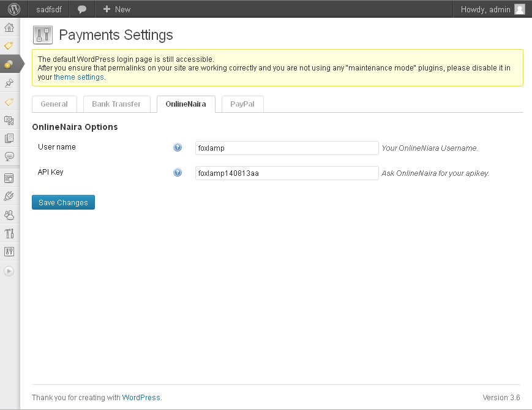Open the New content menu
The height and width of the screenshot is (410, 532).
click(117, 9)
